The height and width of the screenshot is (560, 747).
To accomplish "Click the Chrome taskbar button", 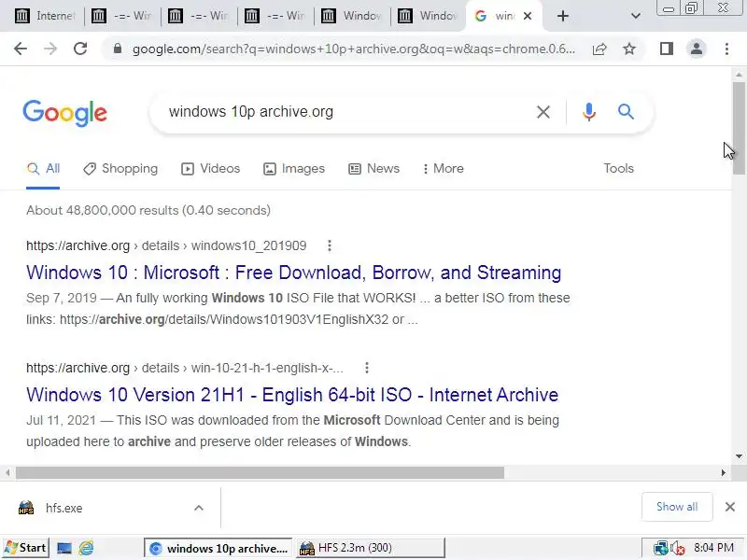I will (218, 548).
